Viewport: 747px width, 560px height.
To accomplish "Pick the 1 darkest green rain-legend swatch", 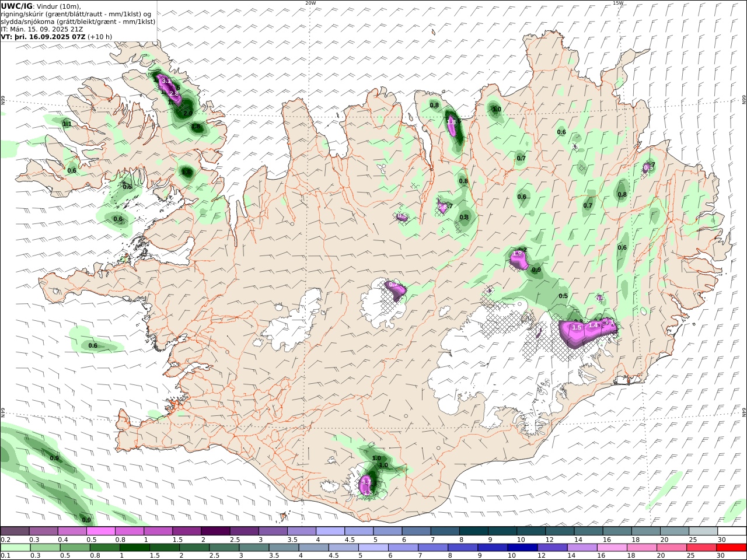I will pos(135,547).
